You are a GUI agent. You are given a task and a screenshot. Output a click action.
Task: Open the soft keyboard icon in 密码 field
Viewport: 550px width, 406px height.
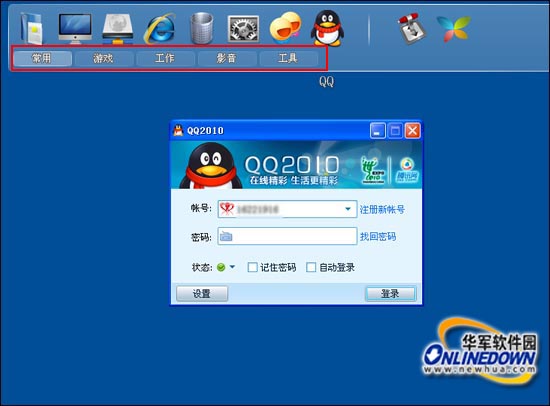226,237
